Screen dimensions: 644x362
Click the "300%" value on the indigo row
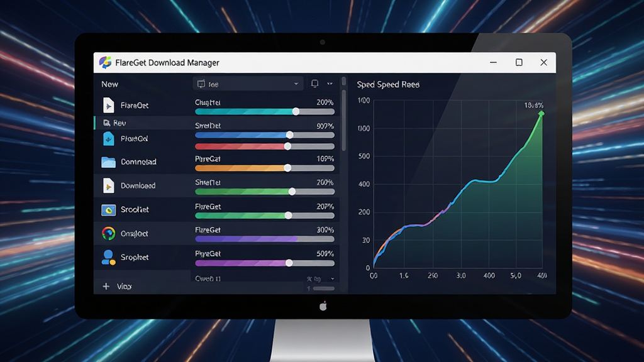pos(325,230)
